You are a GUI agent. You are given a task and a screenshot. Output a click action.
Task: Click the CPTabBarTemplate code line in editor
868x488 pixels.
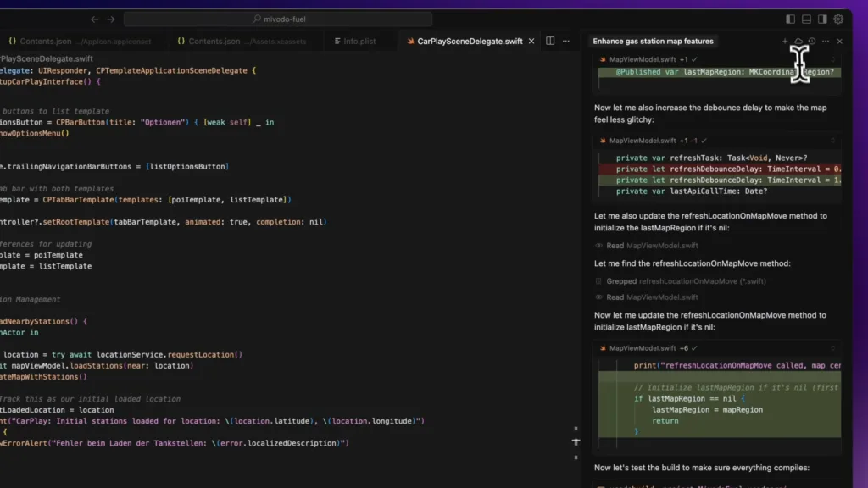(x=146, y=200)
